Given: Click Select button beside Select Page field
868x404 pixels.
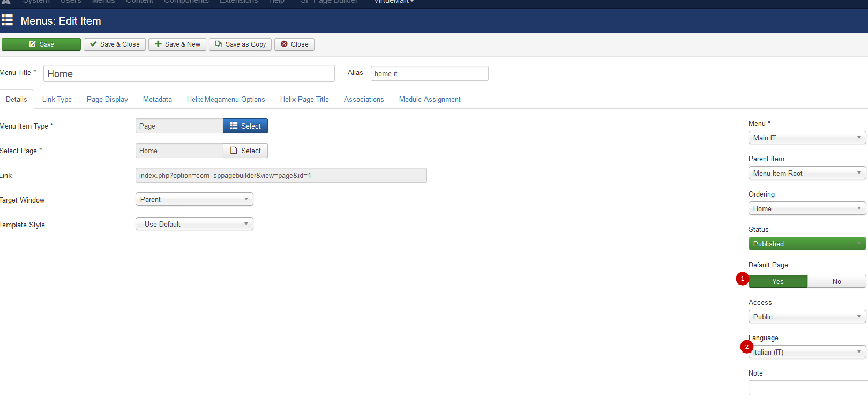Looking at the screenshot, I should coord(245,151).
